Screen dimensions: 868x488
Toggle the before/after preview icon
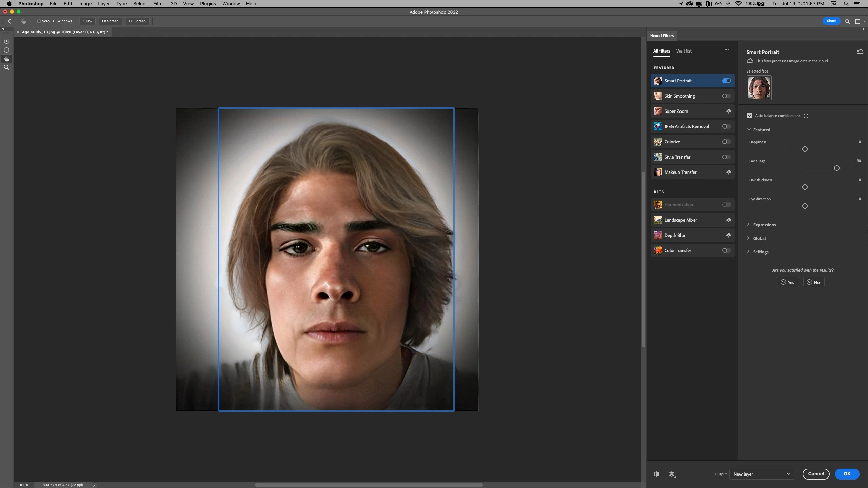point(657,474)
